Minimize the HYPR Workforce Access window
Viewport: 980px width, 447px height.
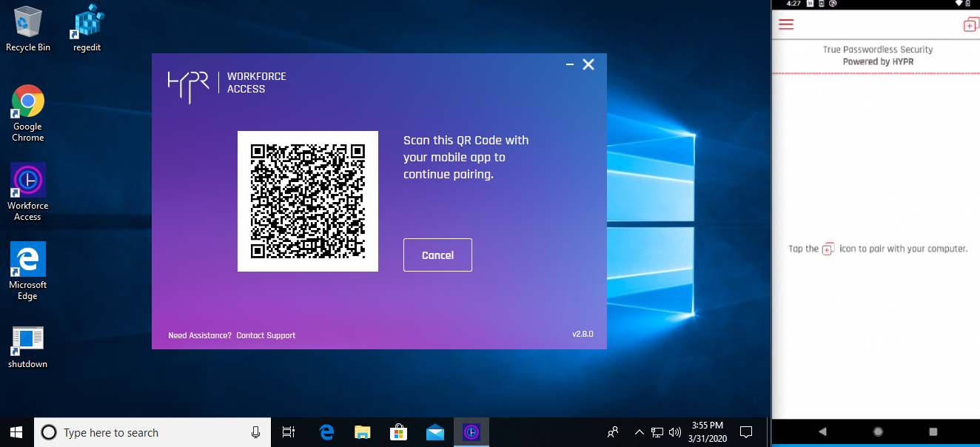point(570,65)
